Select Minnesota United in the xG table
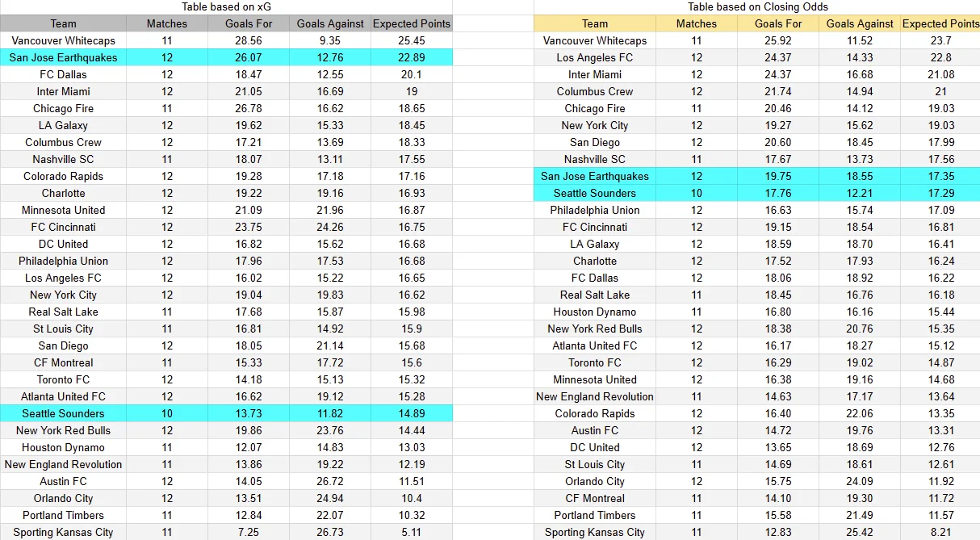This screenshot has height=540, width=980. click(x=64, y=210)
